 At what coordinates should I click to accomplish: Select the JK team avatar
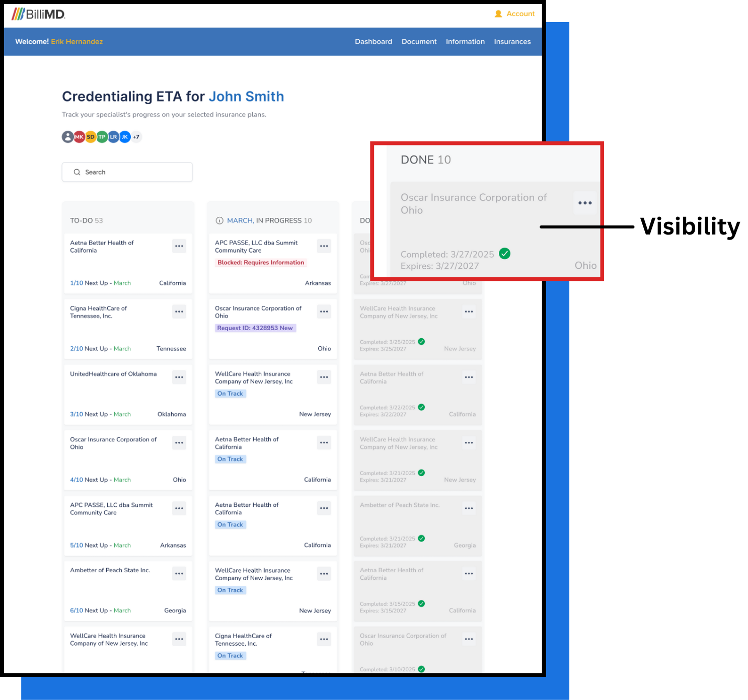(x=125, y=137)
